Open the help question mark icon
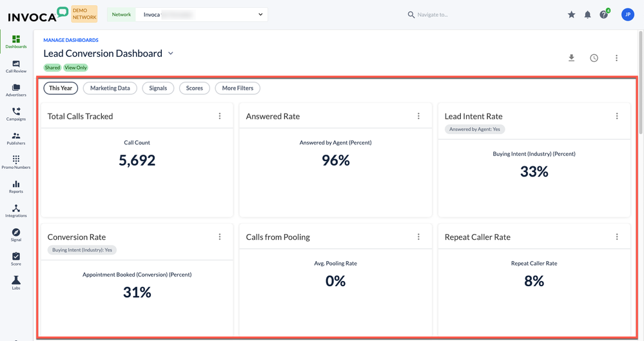 pos(604,15)
